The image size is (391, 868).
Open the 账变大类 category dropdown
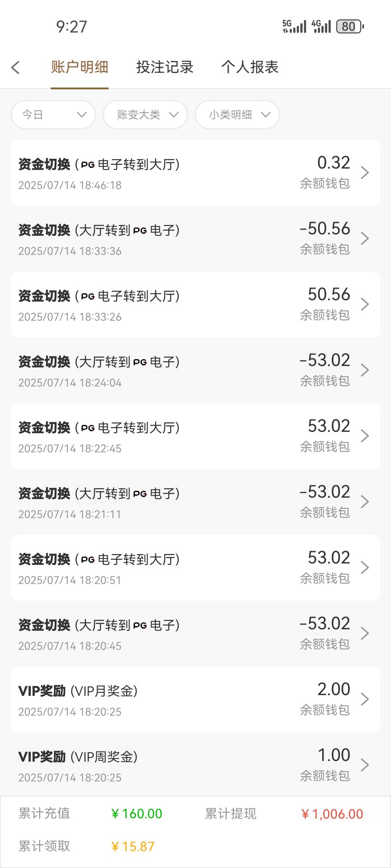(145, 115)
